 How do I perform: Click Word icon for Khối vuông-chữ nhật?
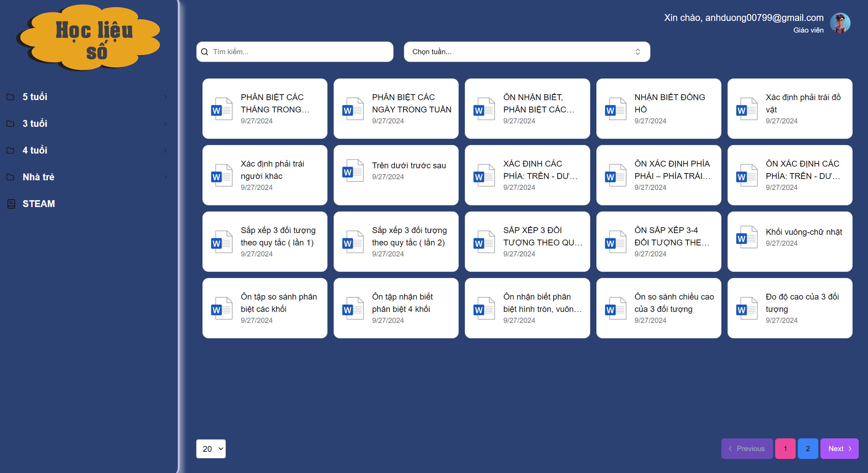[x=747, y=237]
